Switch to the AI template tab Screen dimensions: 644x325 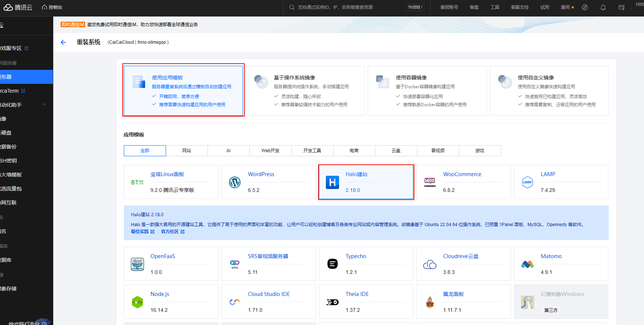click(x=229, y=151)
